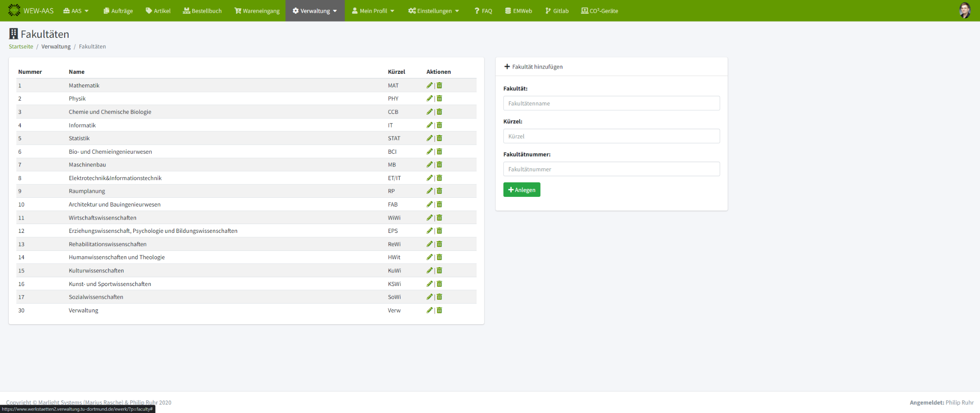The height and width of the screenshot is (413, 980).
Task: Remove the Verwaltung faculty with trash icon
Action: pyautogui.click(x=439, y=310)
